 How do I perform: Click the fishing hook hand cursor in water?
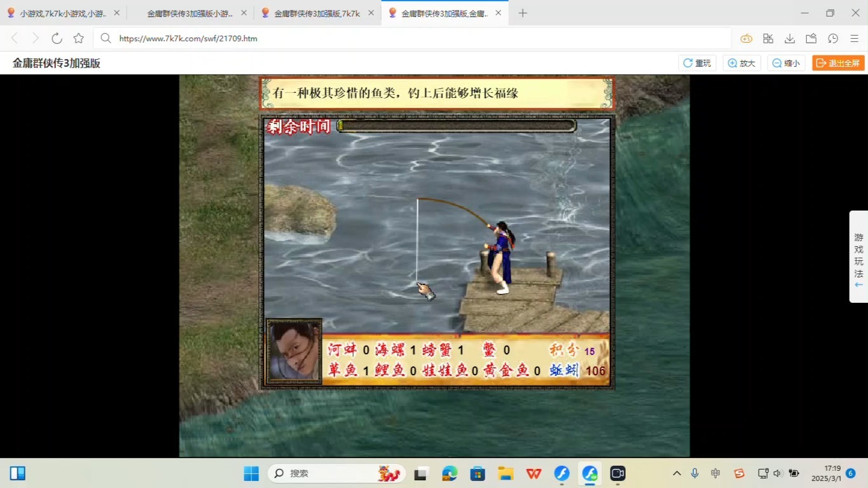(426, 291)
